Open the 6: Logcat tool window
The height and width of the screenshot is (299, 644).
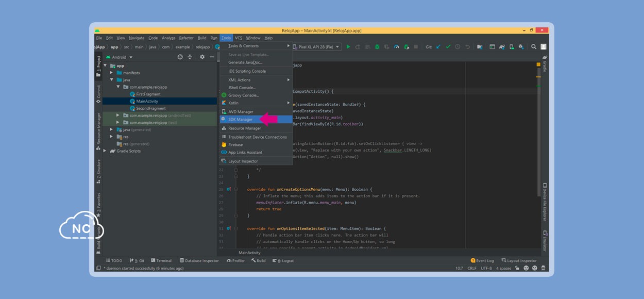tap(283, 261)
